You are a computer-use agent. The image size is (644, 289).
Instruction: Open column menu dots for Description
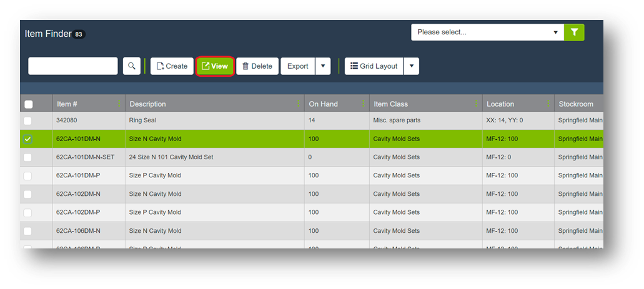coord(299,104)
